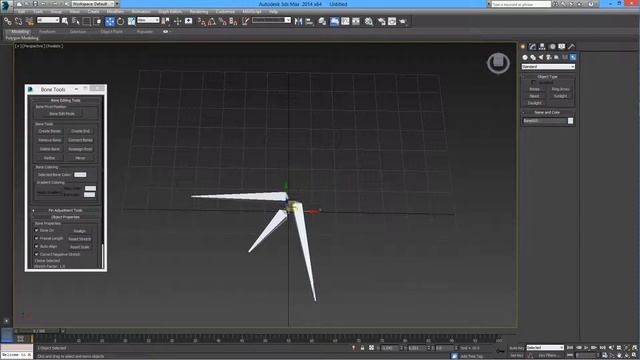Open the Modifiers menu

tap(116, 11)
